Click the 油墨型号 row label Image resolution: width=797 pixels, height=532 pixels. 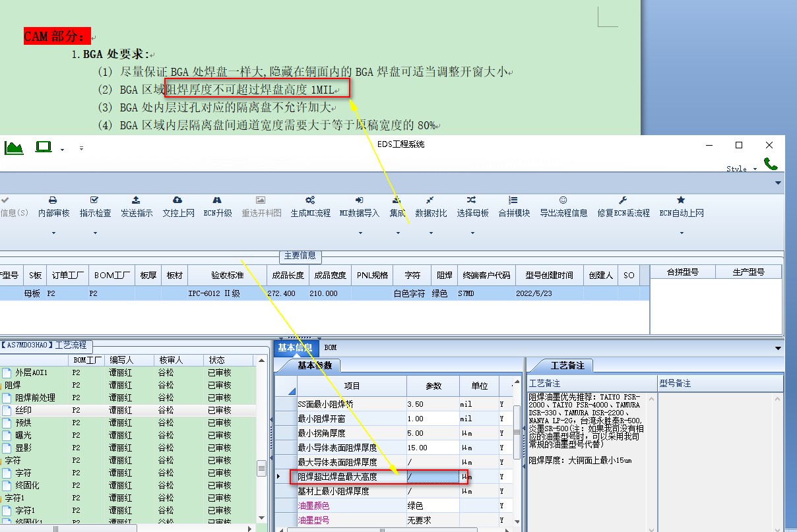313,520
